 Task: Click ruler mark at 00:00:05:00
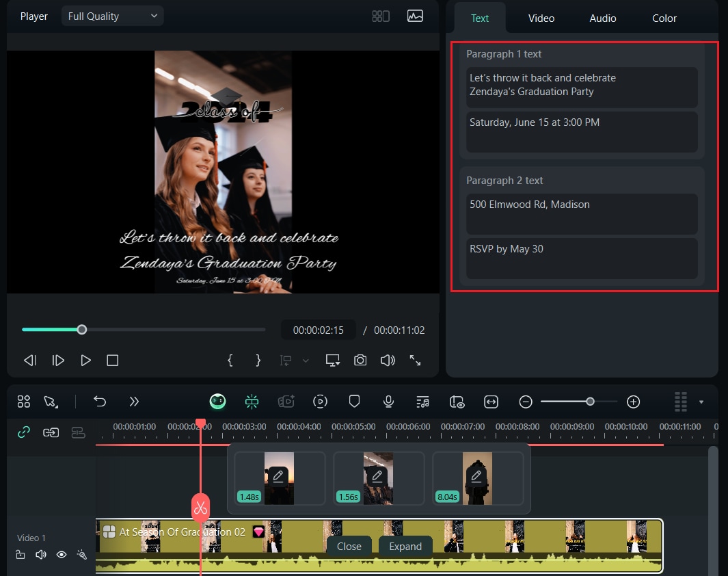353,426
